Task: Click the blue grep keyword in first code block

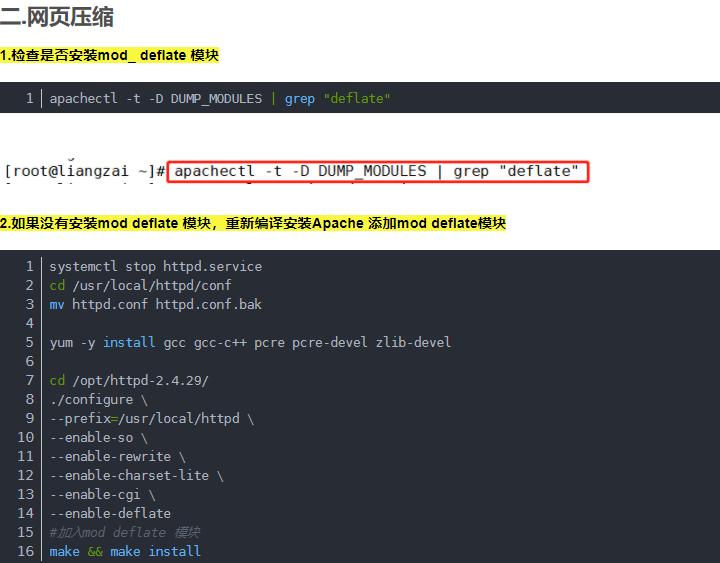Action: 300,99
